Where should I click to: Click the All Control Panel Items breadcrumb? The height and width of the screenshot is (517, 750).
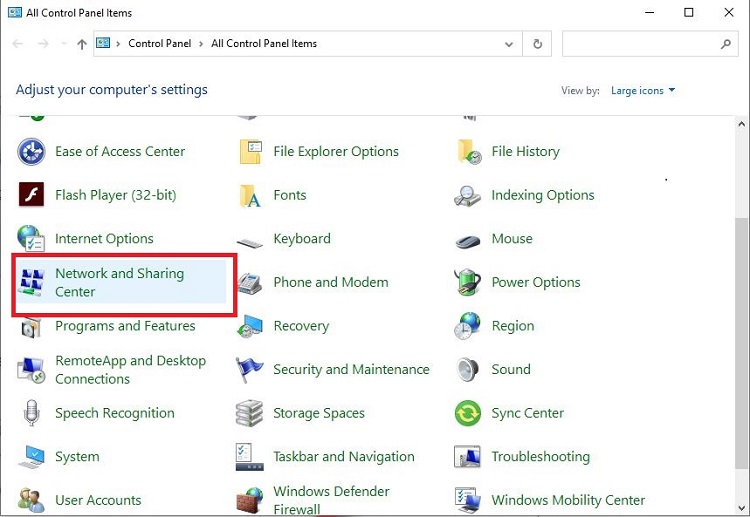click(x=264, y=44)
